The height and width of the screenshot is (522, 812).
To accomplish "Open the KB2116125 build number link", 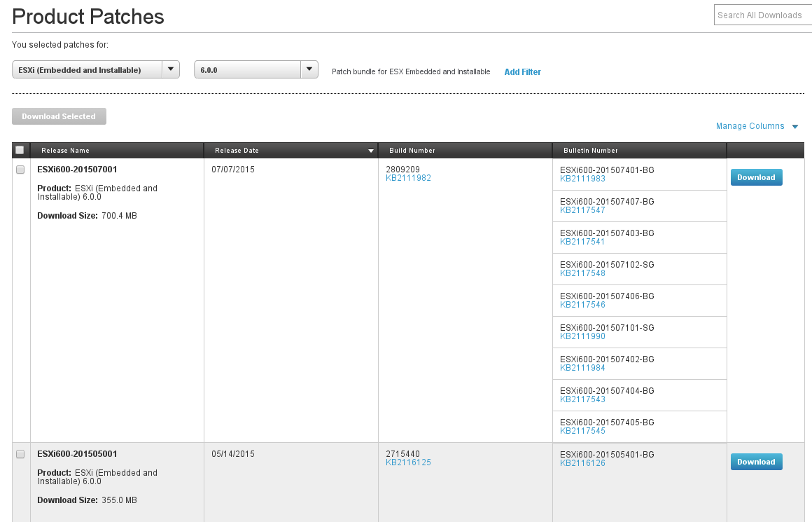I will (409, 462).
